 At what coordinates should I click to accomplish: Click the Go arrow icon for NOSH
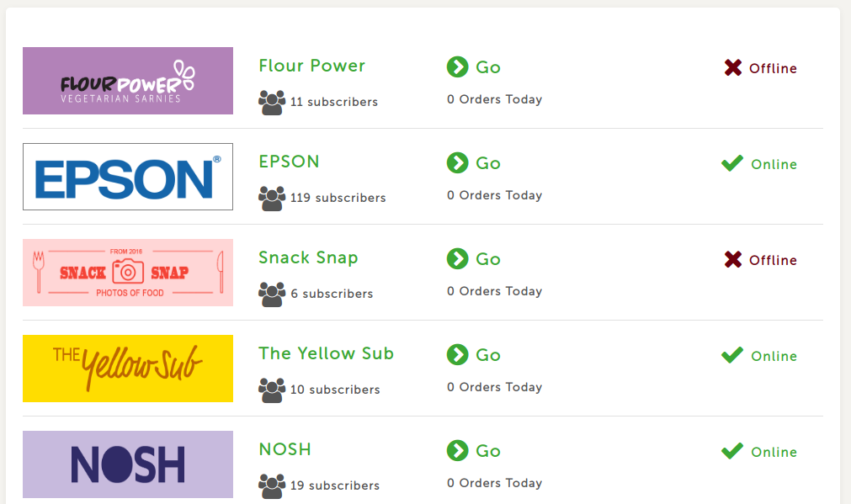pyautogui.click(x=458, y=451)
